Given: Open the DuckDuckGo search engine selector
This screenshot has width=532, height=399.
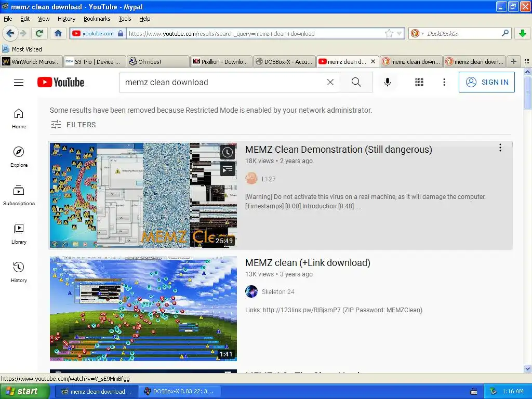Looking at the screenshot, I should pyautogui.click(x=417, y=33).
